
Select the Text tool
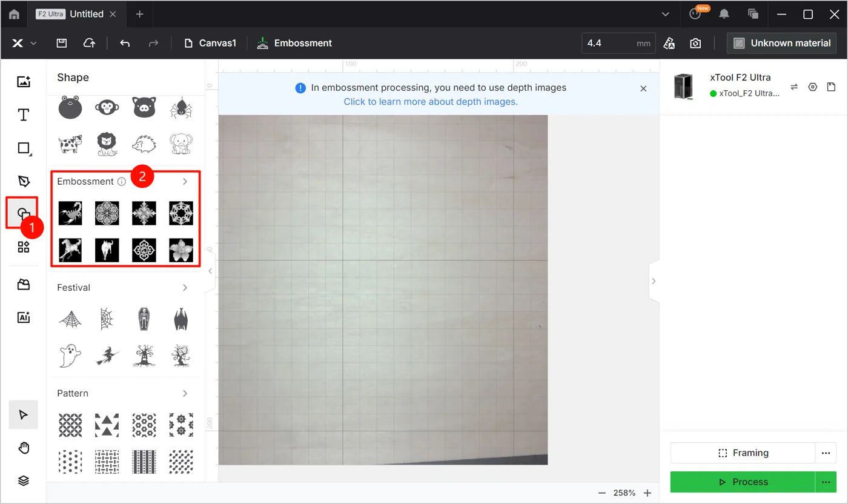pyautogui.click(x=24, y=115)
